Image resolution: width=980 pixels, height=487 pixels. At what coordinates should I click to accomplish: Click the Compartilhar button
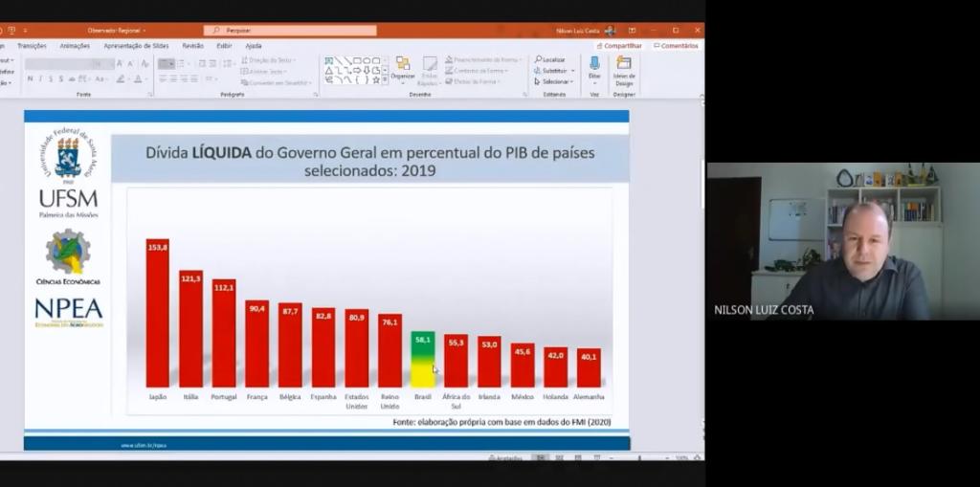coord(619,46)
